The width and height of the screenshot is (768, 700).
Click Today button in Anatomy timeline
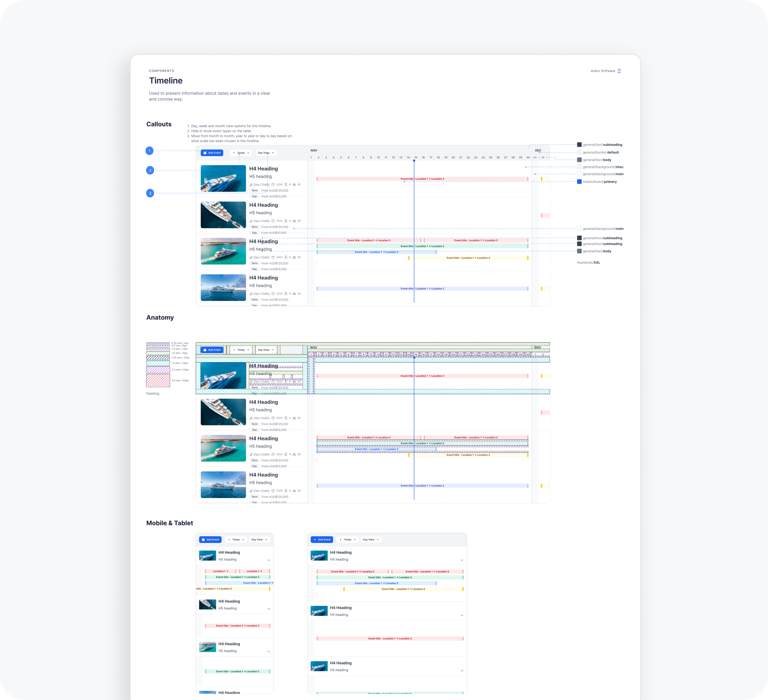pos(241,350)
